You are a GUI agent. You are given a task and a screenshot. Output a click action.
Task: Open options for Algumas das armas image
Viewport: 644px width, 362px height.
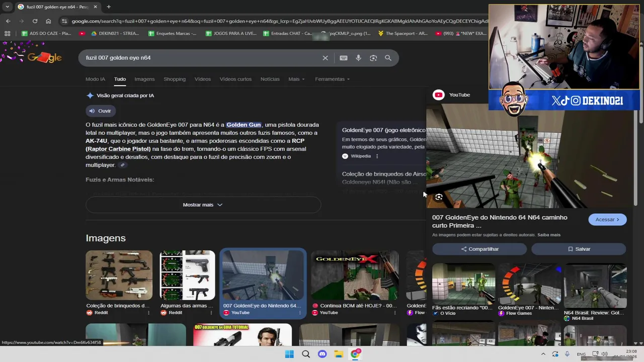click(x=211, y=313)
